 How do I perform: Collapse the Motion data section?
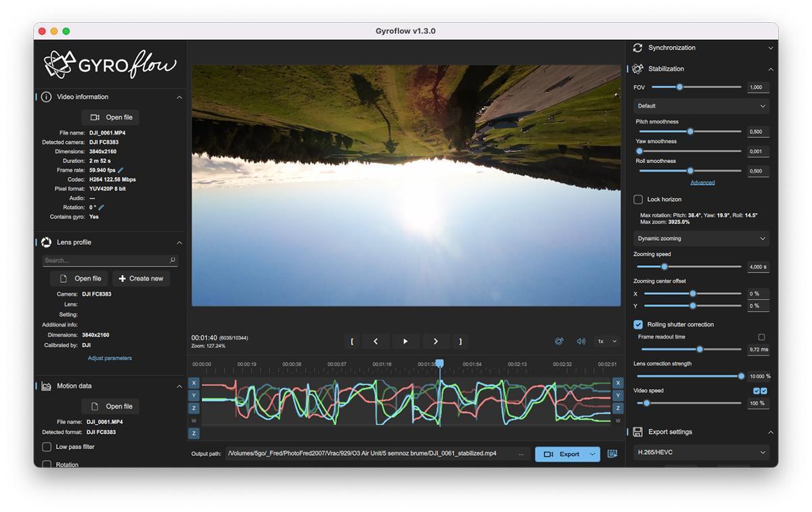[x=179, y=386]
